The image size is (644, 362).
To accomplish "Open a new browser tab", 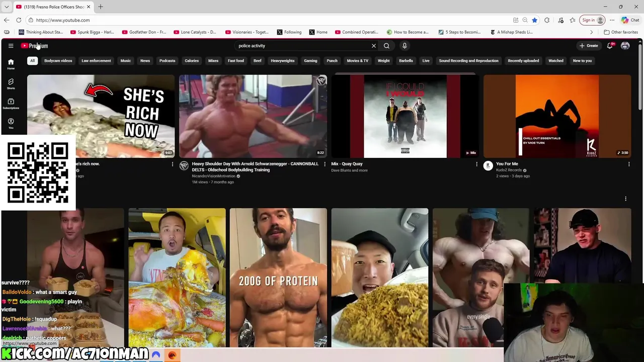I will [x=100, y=7].
